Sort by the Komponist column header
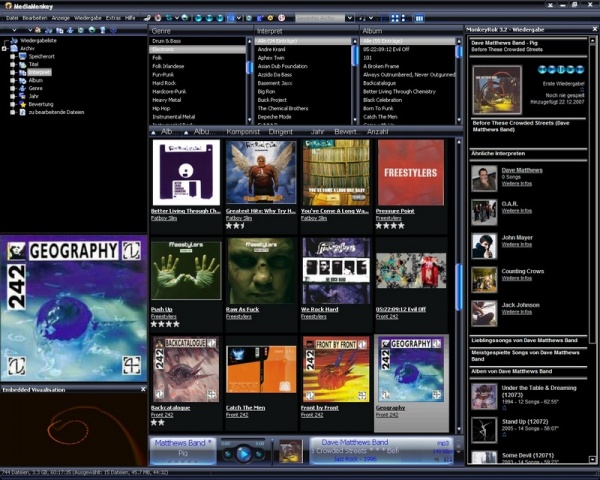600x480 pixels. click(246, 131)
